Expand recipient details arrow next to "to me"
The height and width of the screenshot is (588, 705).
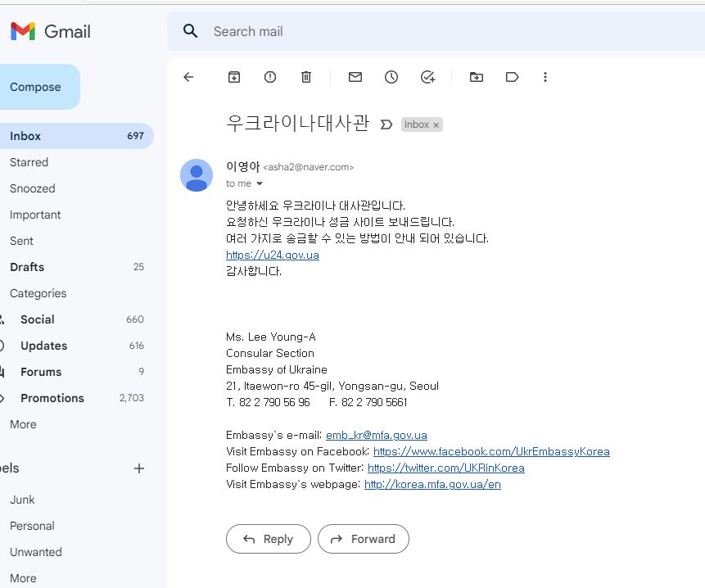point(260,184)
